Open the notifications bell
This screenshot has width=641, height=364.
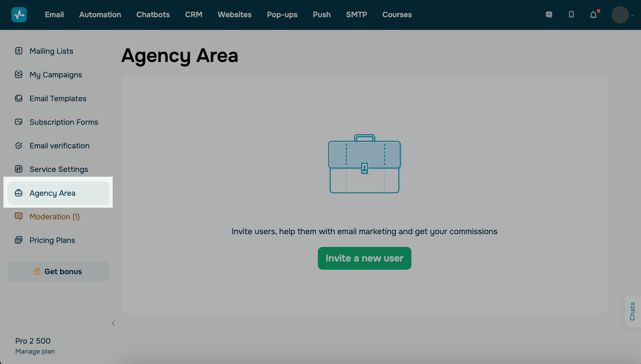(594, 15)
